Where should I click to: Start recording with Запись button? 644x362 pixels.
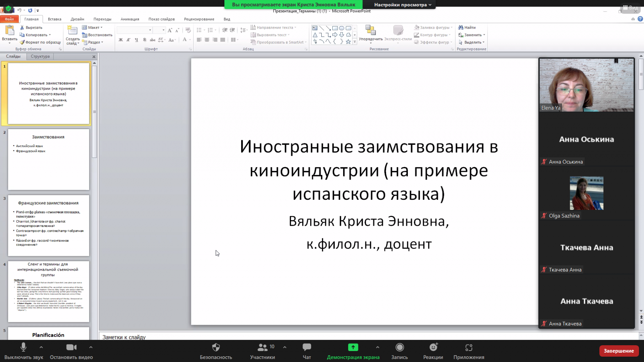(x=400, y=351)
